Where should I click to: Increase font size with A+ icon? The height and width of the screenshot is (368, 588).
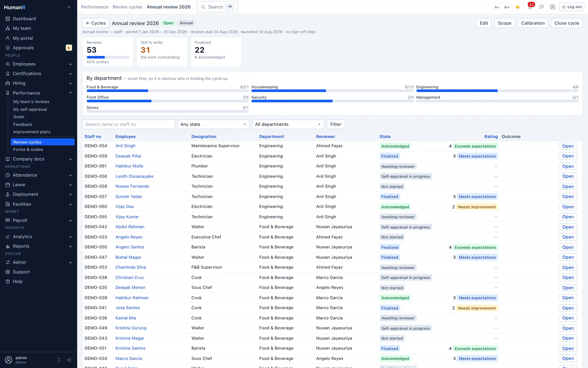507,7
